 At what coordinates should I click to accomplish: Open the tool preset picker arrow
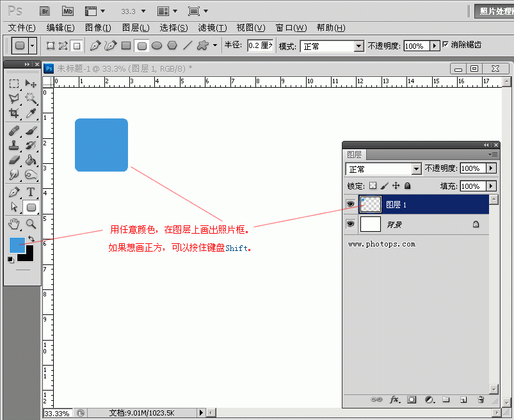pyautogui.click(x=32, y=45)
